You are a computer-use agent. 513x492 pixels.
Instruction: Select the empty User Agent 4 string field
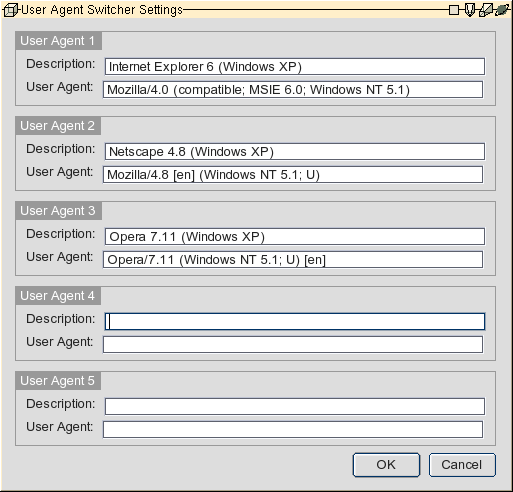pos(293,345)
